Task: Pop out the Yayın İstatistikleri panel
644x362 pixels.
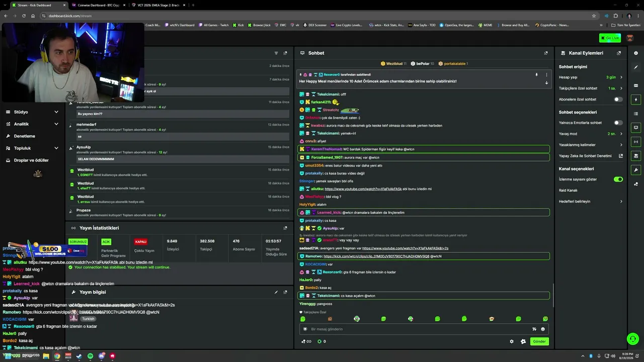Action: 285,228
